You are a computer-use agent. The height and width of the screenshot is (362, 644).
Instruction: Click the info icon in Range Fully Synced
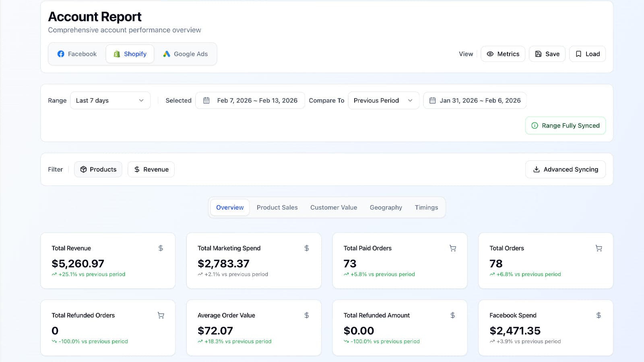point(535,125)
